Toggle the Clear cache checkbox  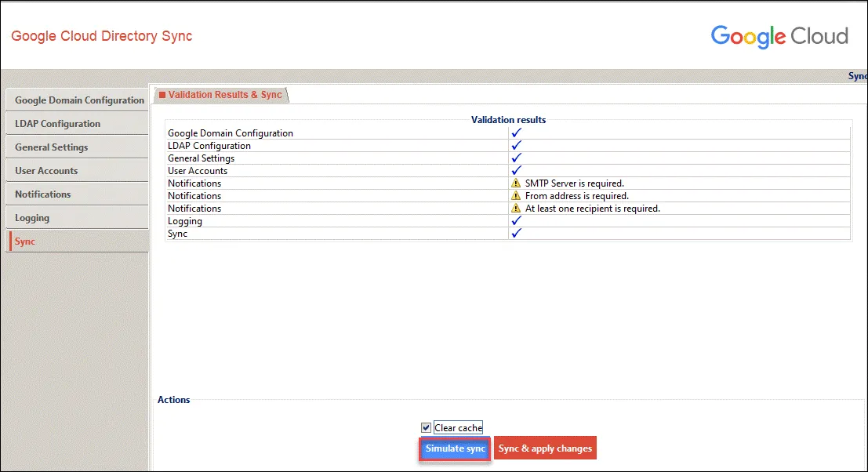(x=426, y=428)
